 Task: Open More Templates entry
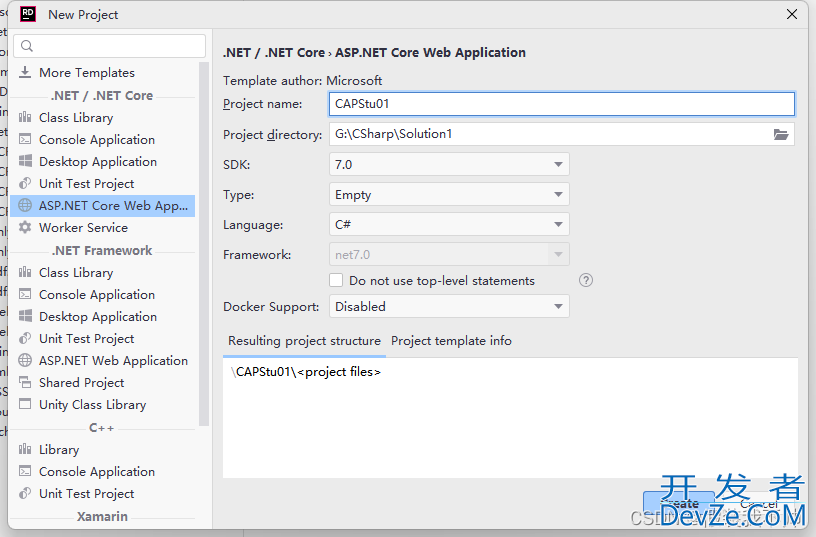tap(87, 72)
